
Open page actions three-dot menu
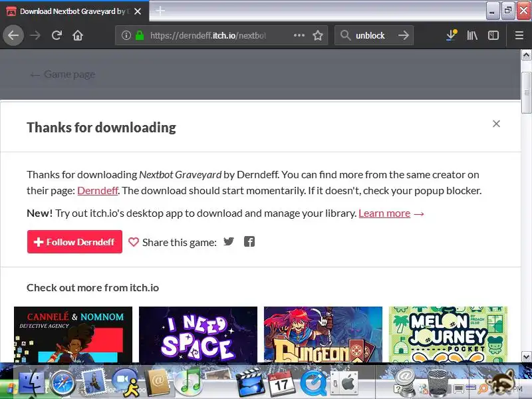299,35
